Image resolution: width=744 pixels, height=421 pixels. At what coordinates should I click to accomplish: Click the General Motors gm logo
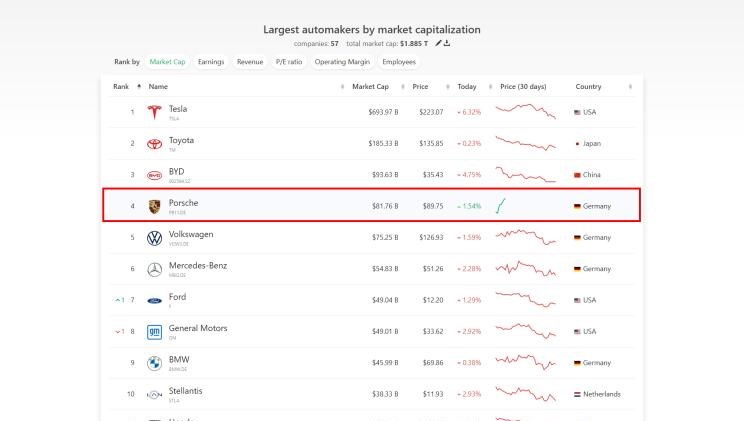pyautogui.click(x=154, y=332)
